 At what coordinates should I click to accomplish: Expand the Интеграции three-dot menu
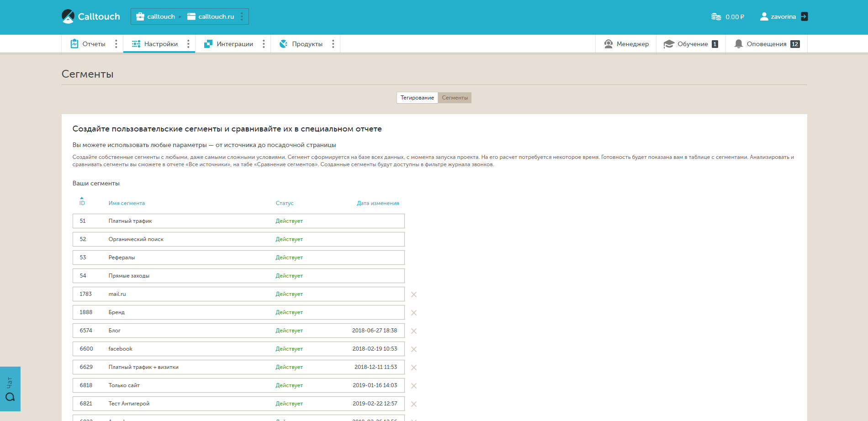[264, 44]
